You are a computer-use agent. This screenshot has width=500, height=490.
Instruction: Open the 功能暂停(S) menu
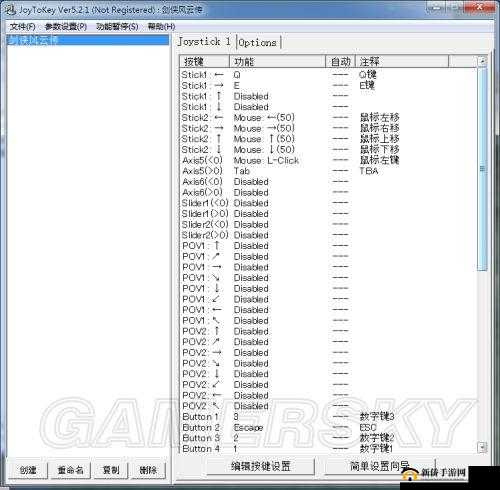tap(117, 27)
